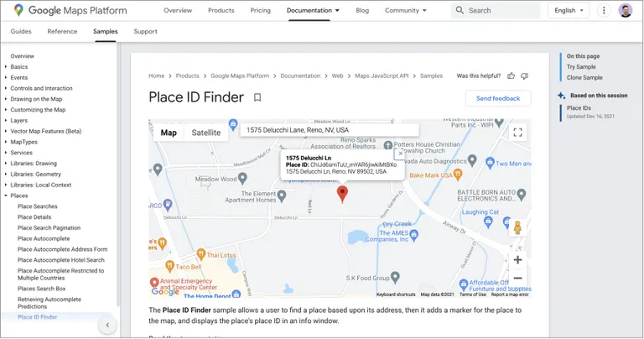Image resolution: width=644 pixels, height=339 pixels.
Task: Open the Documentation dropdown menu
Action: [x=313, y=10]
